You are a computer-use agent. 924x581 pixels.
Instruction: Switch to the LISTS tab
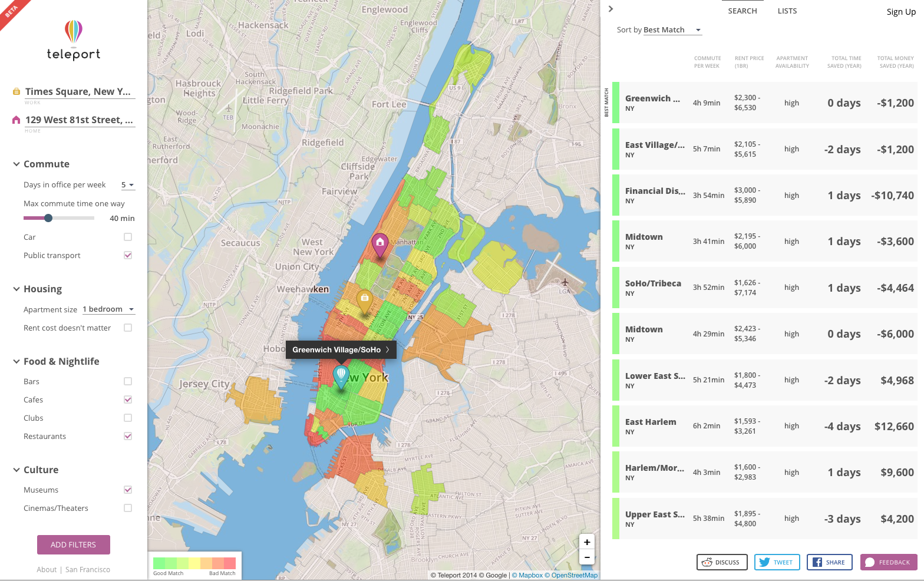787,11
